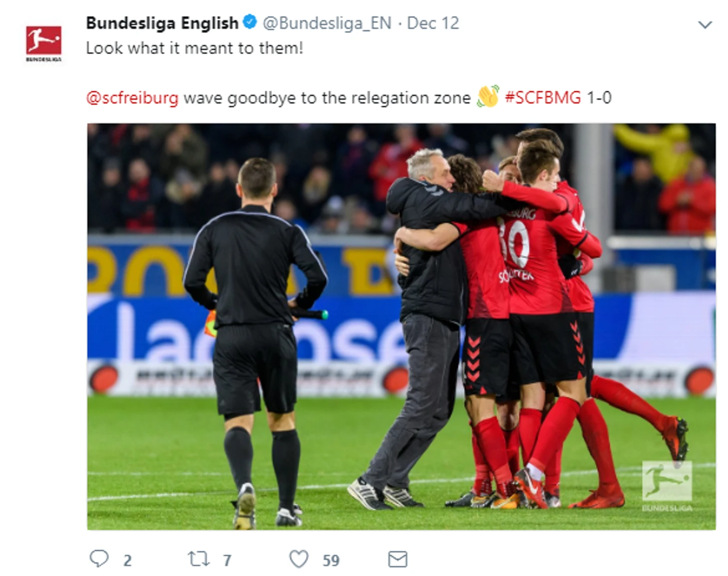Click the 1-0 score in the tweet
The image size is (728, 576).
599,97
